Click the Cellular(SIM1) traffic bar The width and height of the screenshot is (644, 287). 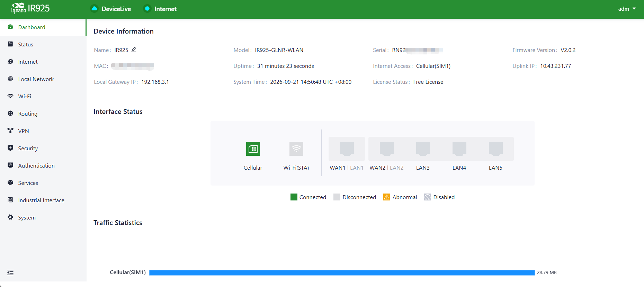coord(342,272)
